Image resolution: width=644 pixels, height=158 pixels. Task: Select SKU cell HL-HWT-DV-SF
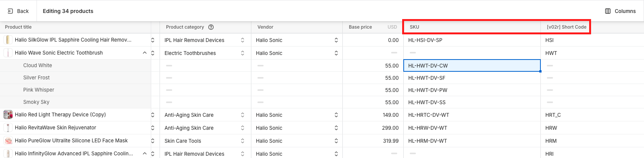tap(472, 78)
